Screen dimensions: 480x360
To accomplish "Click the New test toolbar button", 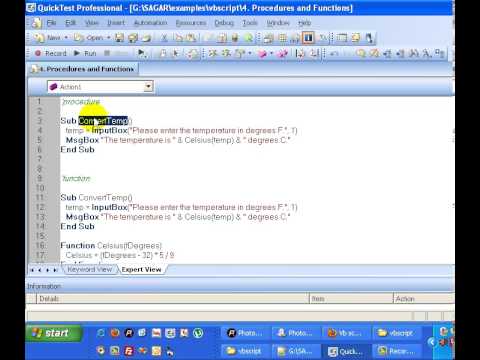I will 48,38.
